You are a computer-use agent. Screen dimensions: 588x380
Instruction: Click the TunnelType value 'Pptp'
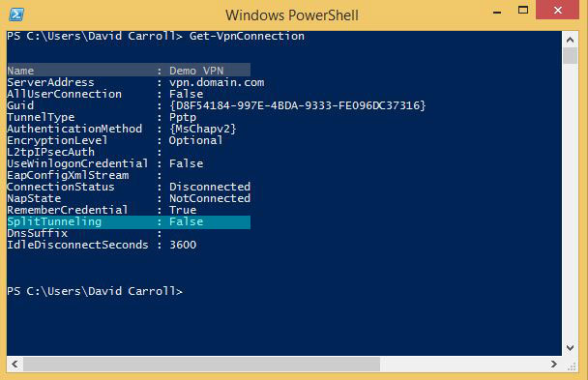183,117
